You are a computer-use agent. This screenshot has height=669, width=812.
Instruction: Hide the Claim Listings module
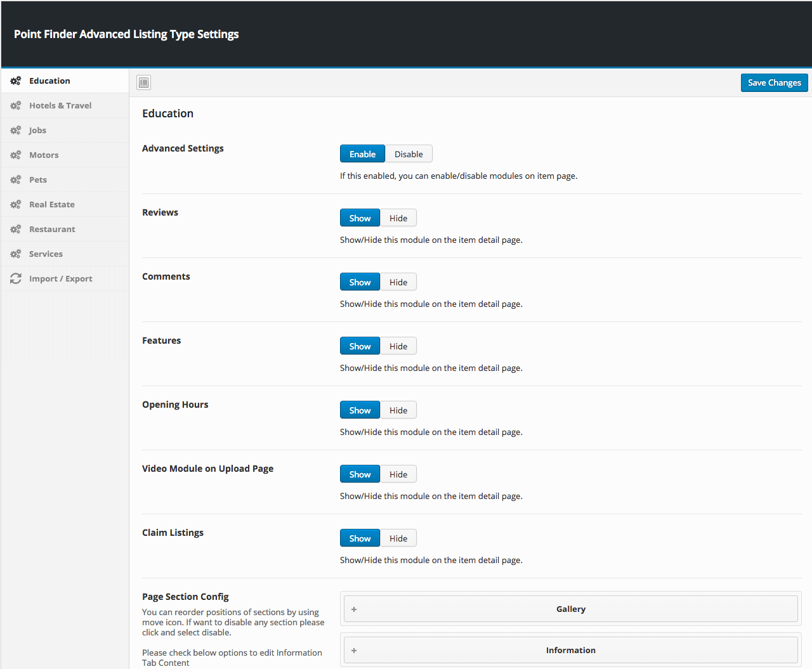point(398,538)
